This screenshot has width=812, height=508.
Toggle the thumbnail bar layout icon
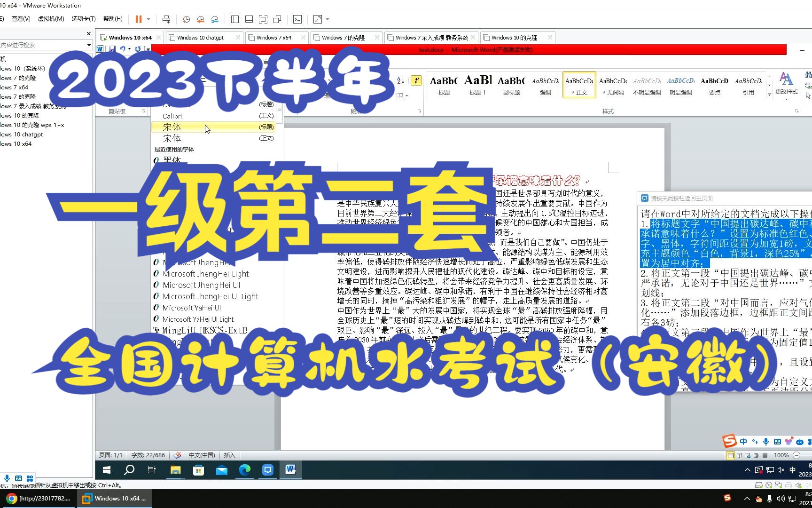(x=249, y=19)
